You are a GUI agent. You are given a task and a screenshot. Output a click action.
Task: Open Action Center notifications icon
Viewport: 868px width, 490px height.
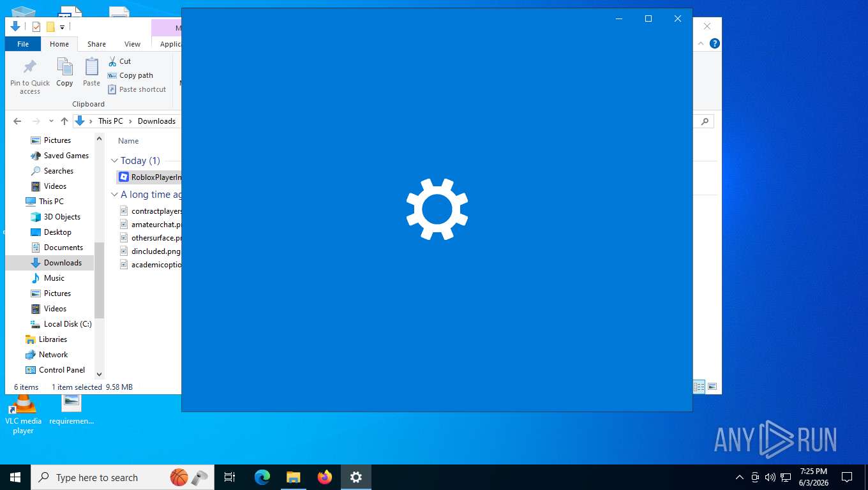point(847,477)
